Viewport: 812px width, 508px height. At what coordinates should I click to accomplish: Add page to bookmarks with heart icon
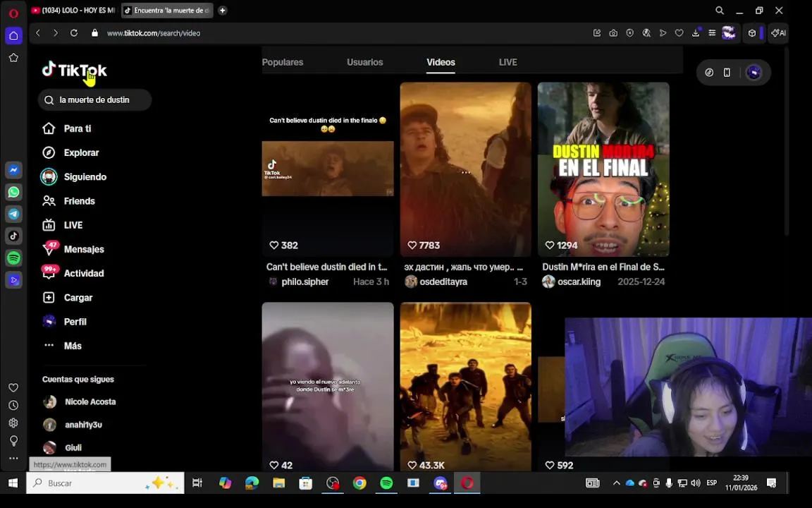pos(679,32)
